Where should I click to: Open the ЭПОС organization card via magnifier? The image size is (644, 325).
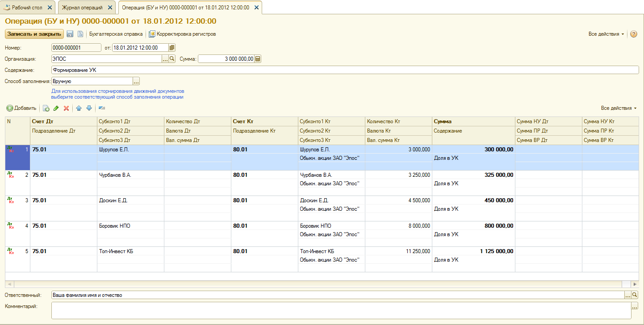tap(172, 58)
